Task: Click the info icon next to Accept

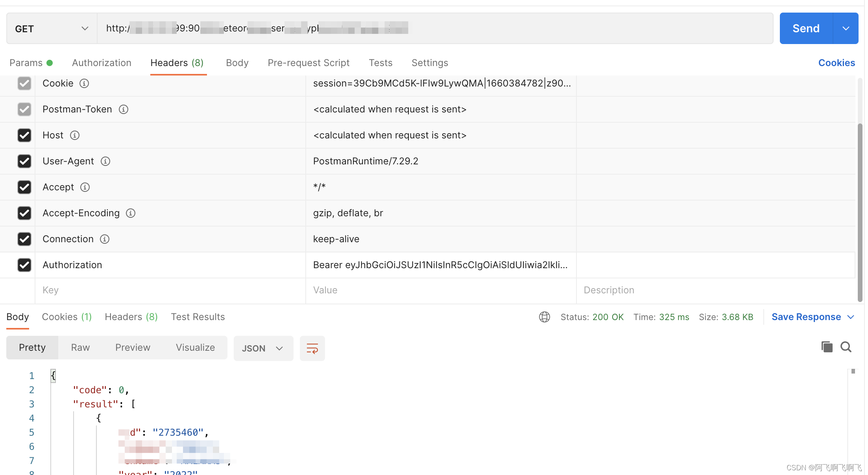Action: click(85, 187)
